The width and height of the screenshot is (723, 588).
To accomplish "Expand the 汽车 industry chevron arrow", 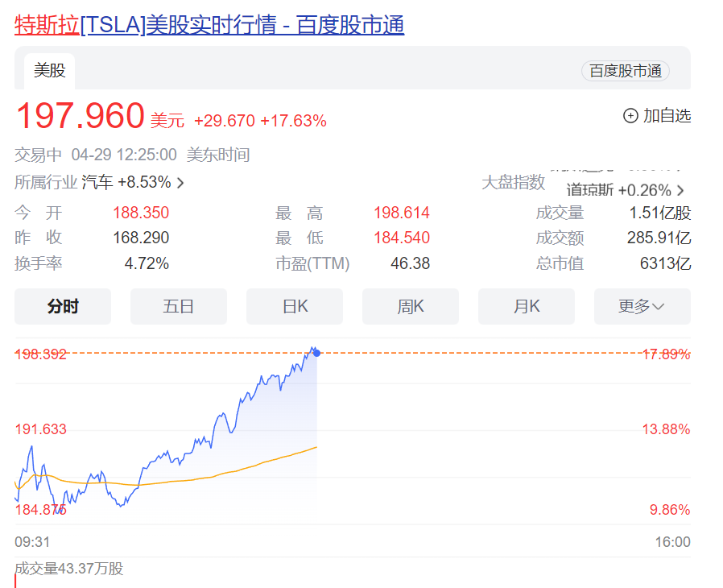I will 180,183.
